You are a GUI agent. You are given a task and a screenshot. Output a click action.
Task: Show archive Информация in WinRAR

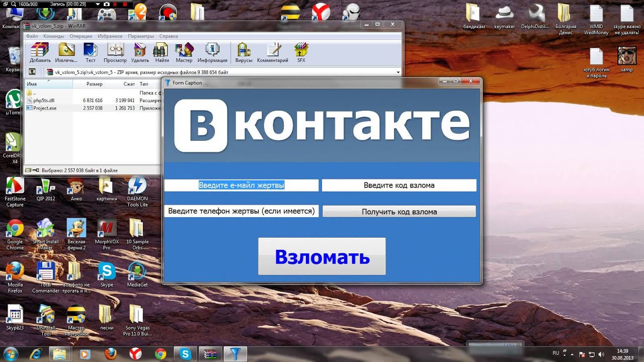click(x=212, y=52)
